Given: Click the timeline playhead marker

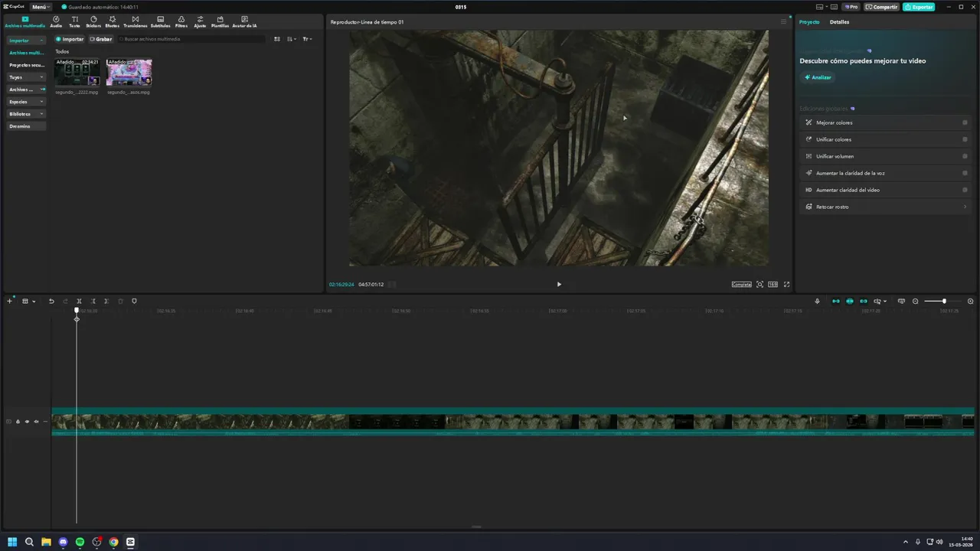Looking at the screenshot, I should (77, 311).
